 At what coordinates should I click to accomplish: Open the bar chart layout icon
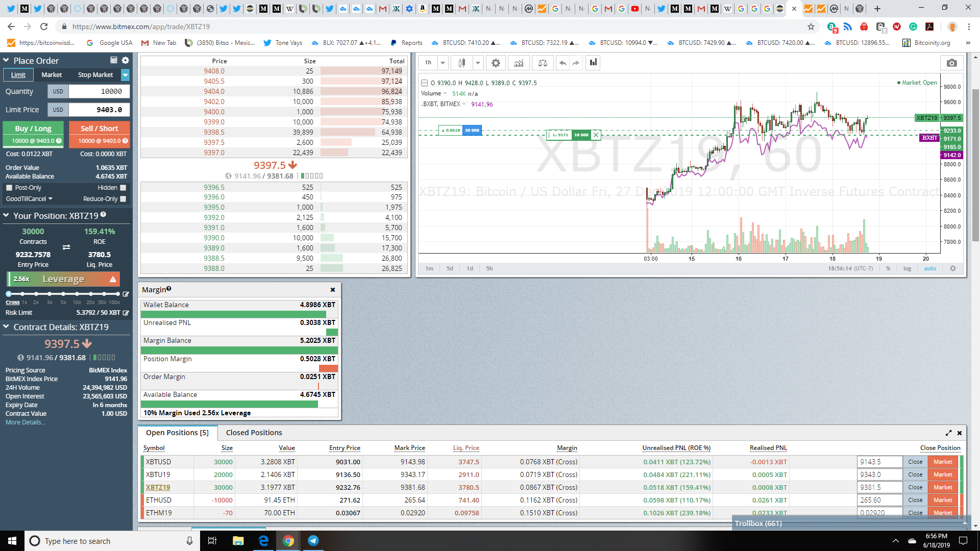tap(593, 62)
